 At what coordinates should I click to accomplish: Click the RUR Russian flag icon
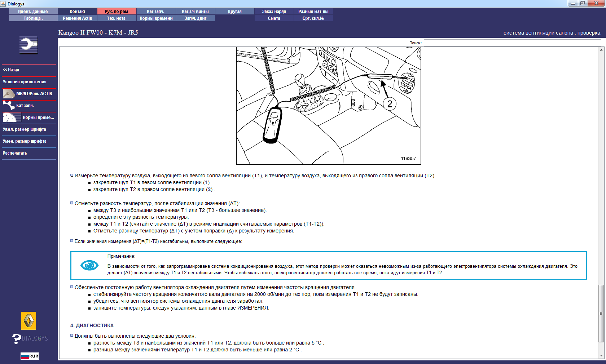[30, 356]
